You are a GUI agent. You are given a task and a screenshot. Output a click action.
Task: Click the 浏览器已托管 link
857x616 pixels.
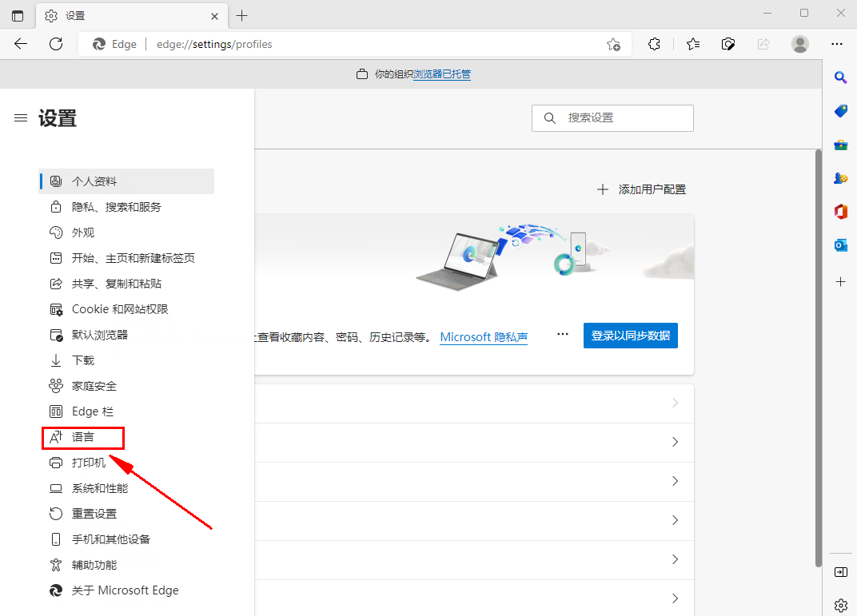[x=441, y=74]
